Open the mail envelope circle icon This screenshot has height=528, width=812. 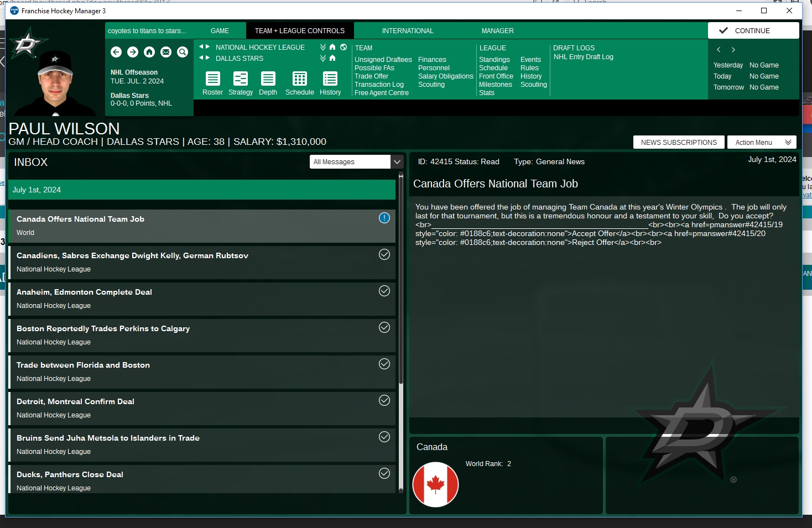pyautogui.click(x=166, y=52)
